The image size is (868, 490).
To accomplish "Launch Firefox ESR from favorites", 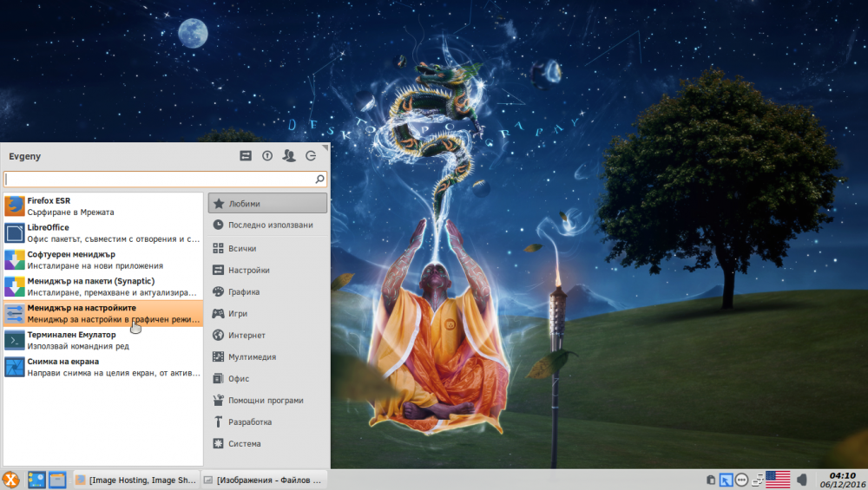I will click(103, 206).
